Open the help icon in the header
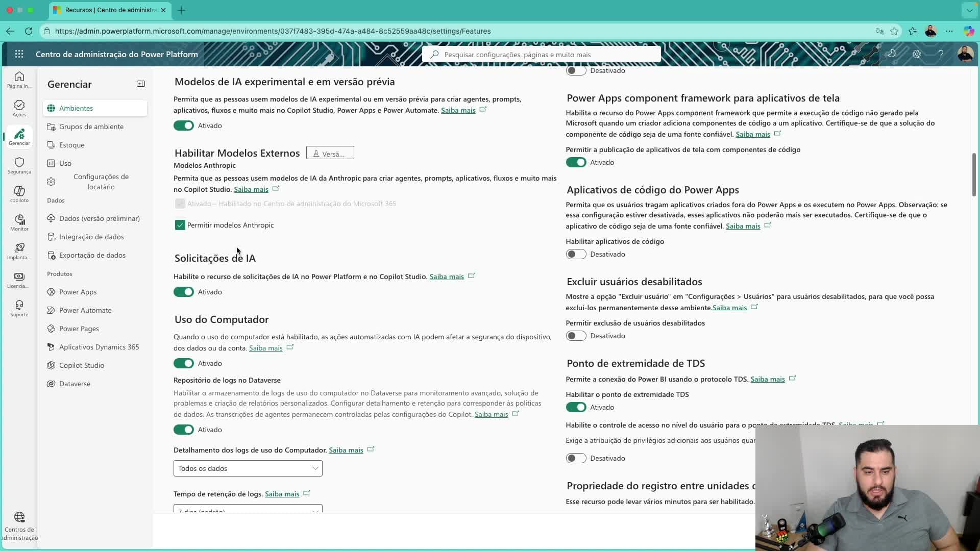The image size is (980, 551). click(941, 54)
